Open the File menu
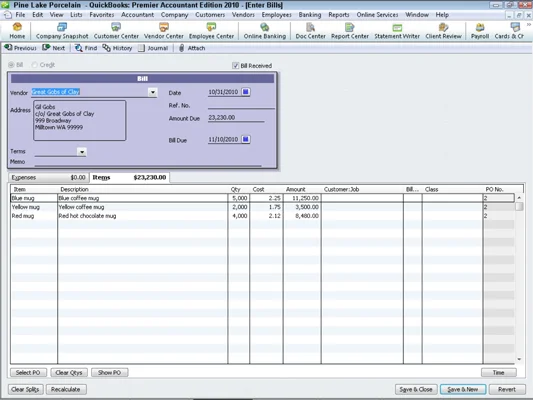Viewport: 533px width, 400px height. (20, 15)
